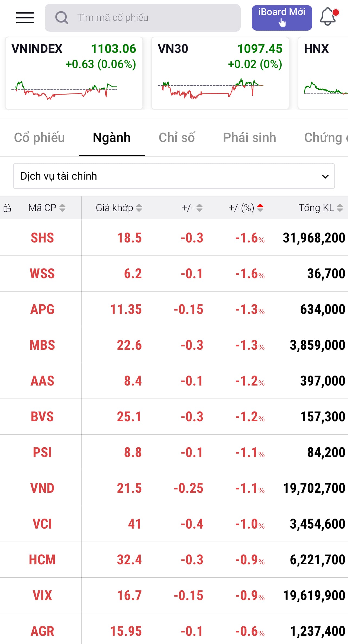Open the VNINDEX chart card
Screen dimensions: 348x644
pyautogui.click(x=74, y=73)
